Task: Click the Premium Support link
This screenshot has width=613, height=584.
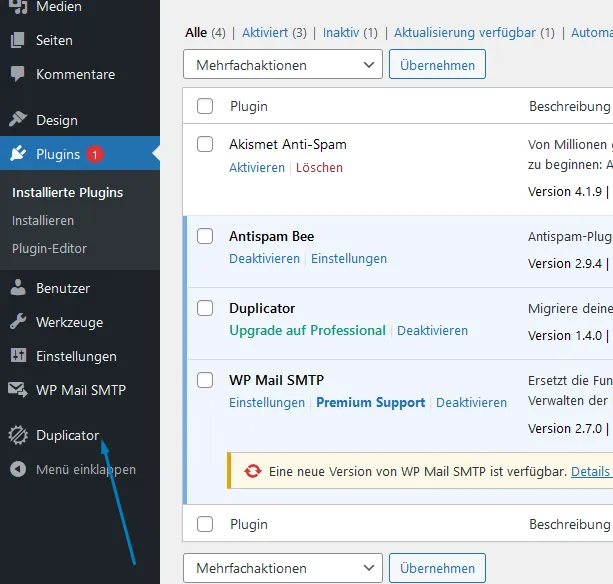Action: (x=371, y=403)
